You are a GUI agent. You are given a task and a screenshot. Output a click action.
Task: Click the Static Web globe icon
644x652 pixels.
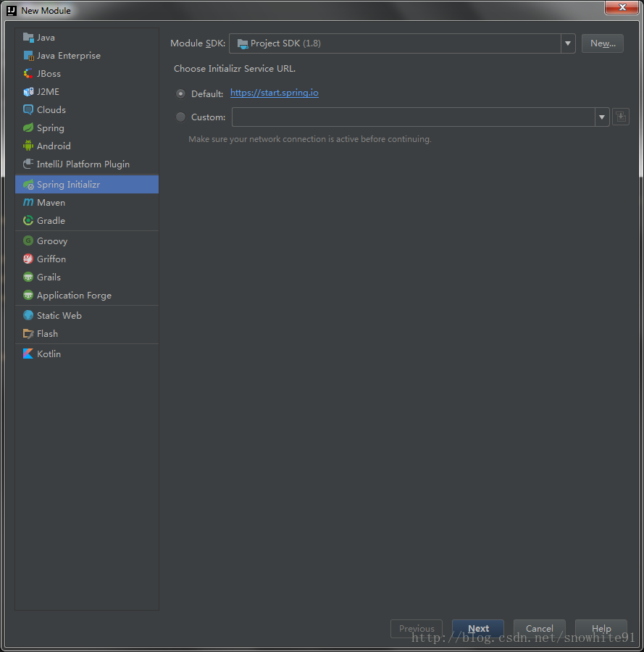click(28, 315)
